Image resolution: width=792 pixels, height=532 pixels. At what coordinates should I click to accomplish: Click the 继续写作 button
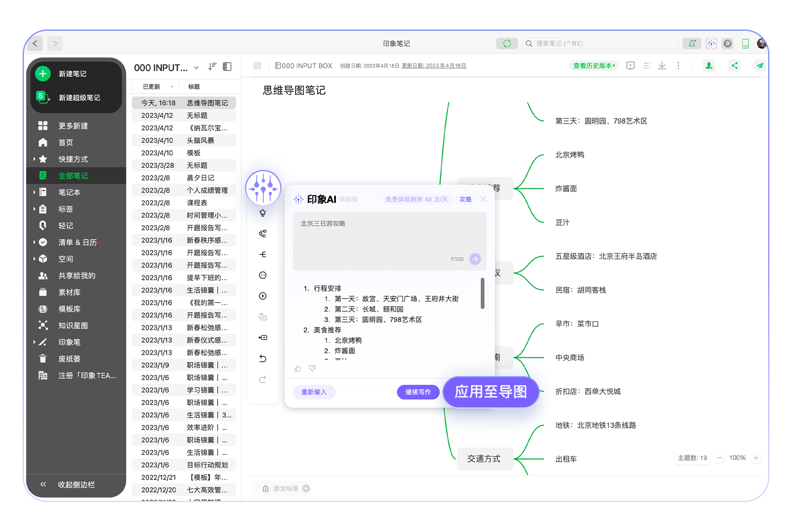click(x=418, y=392)
